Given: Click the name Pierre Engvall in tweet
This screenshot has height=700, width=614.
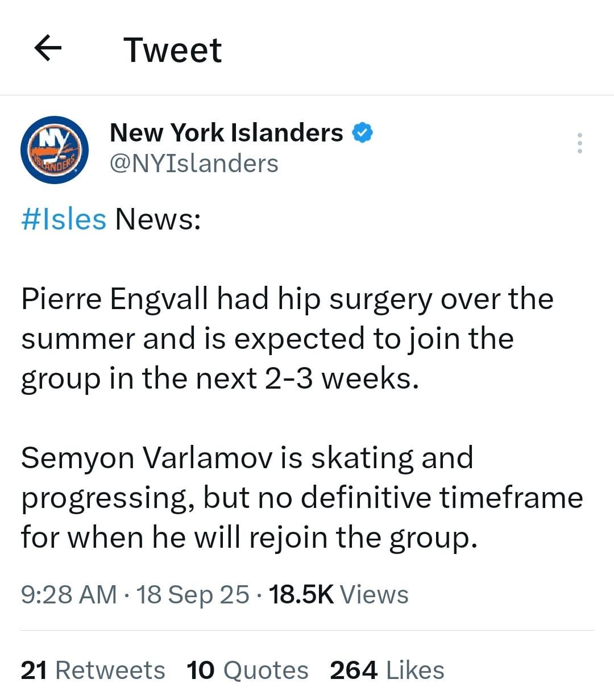Looking at the screenshot, I should point(114,299).
